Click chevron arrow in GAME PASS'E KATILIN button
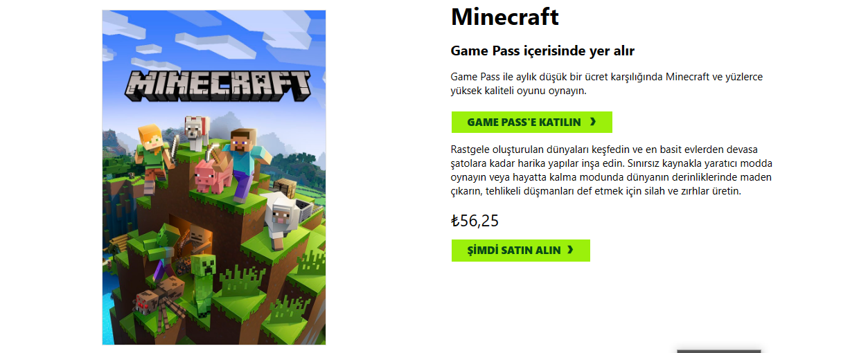 (593, 122)
